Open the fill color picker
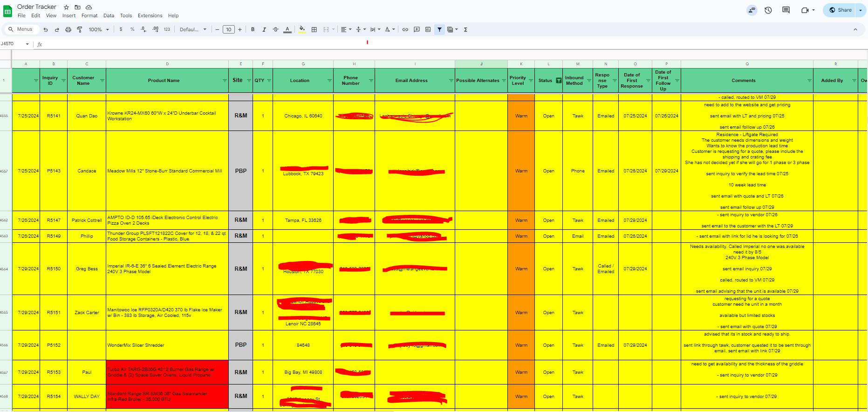This screenshot has height=412, width=868. (302, 29)
